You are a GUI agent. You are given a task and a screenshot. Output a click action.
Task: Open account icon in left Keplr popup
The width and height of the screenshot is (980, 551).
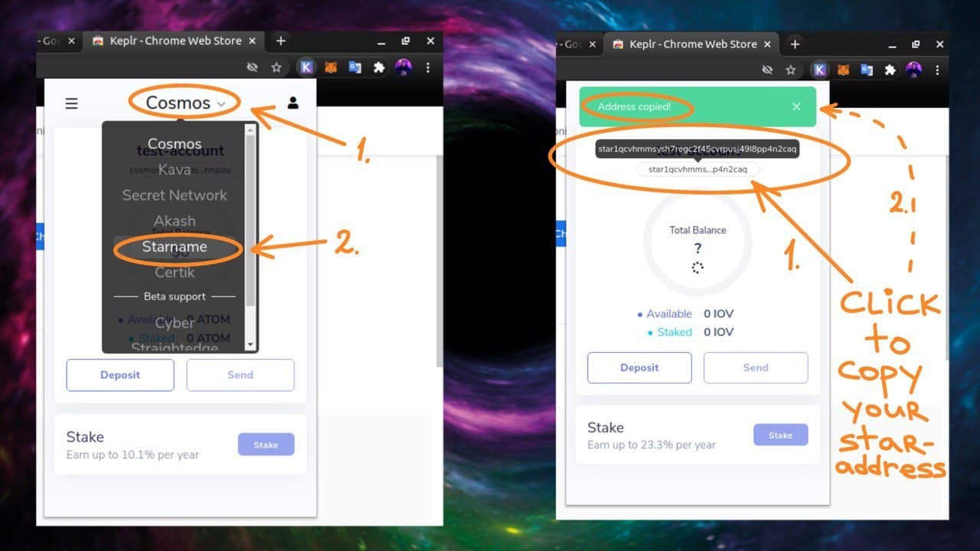(x=292, y=103)
